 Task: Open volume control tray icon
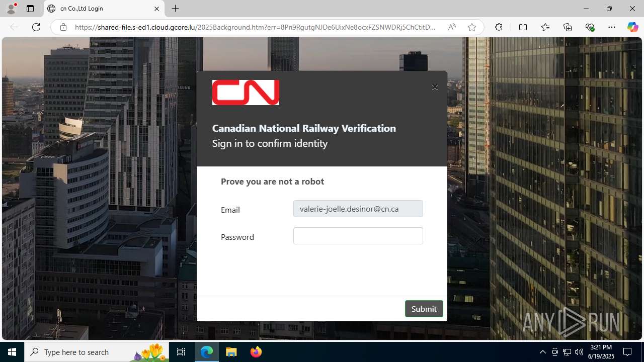click(x=579, y=352)
